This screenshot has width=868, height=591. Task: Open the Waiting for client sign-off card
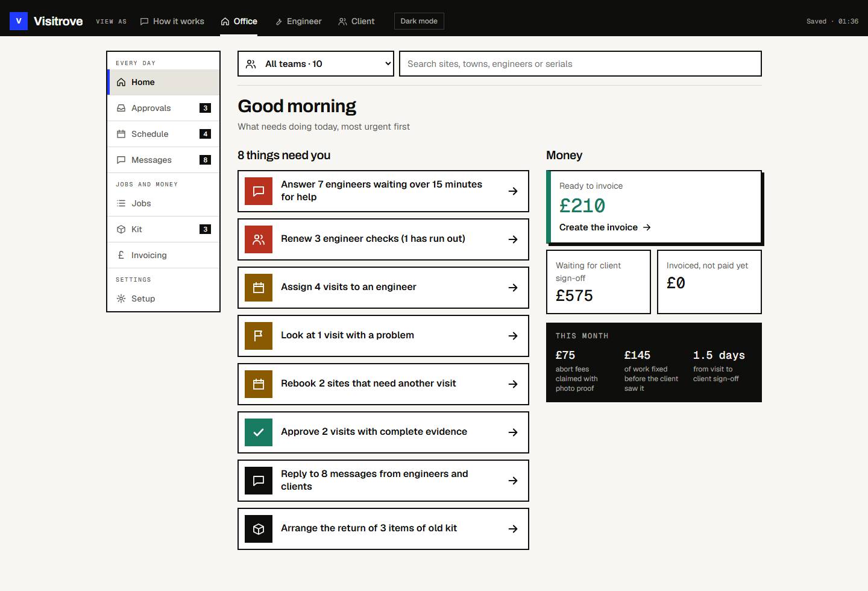pyautogui.click(x=599, y=282)
